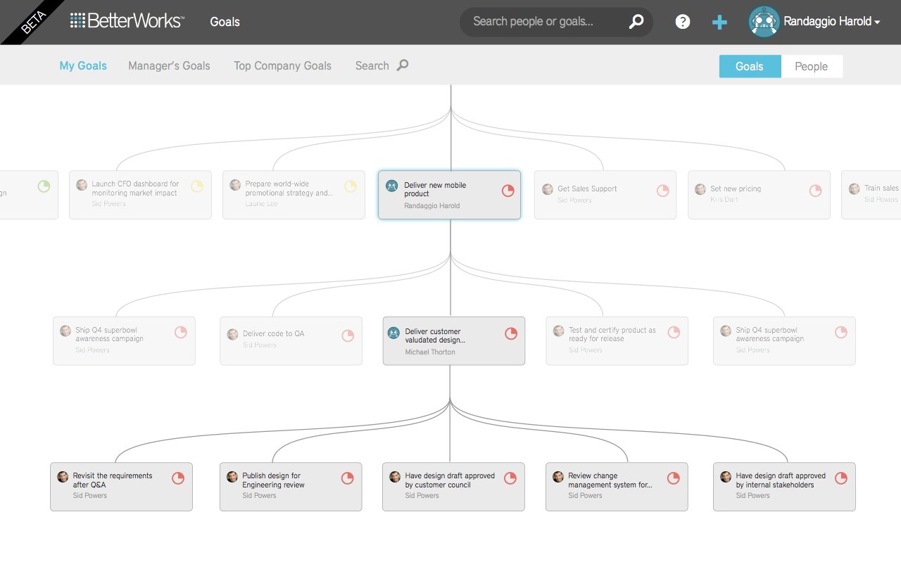The width and height of the screenshot is (901, 588).
Task: Open Publish design for Engineering review text
Action: pos(274,480)
